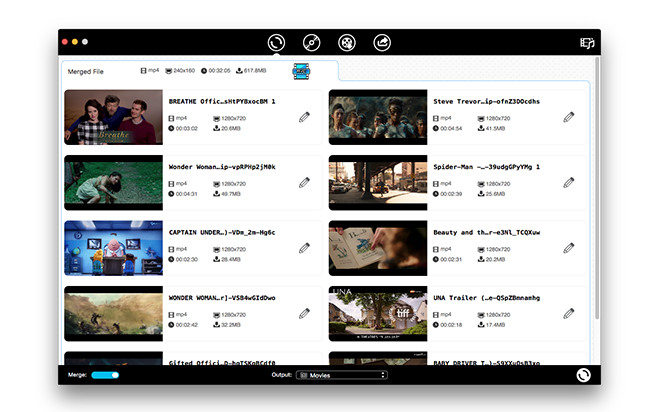Select the WONDER WOMAN battlefield thumbnail
This screenshot has height=412, width=658.
113,313
